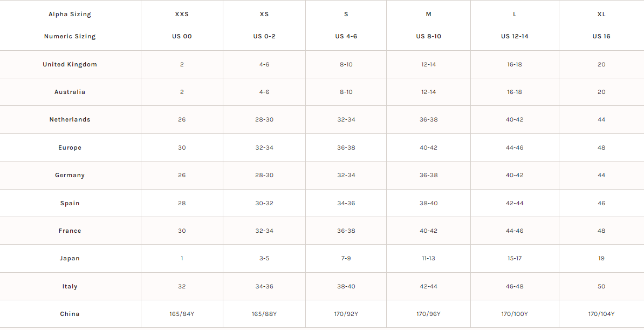Select the Europe row label
This screenshot has height=330, width=644.
(70, 147)
